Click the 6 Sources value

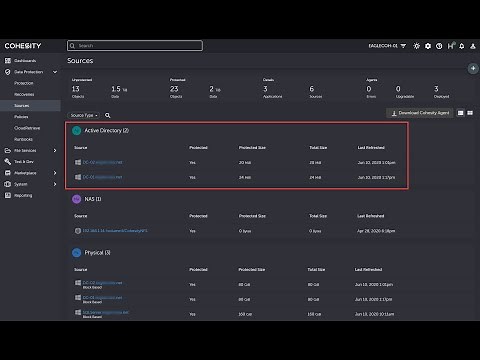(312, 89)
